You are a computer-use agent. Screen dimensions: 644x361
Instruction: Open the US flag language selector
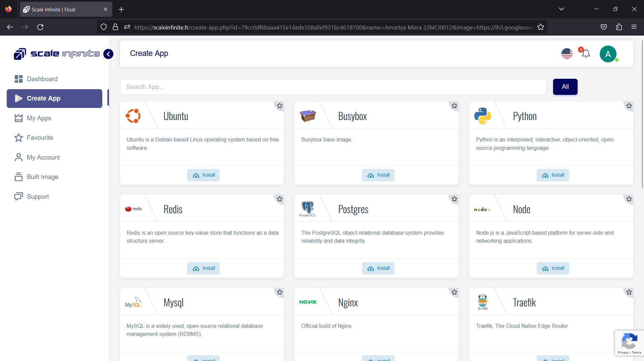pos(567,54)
